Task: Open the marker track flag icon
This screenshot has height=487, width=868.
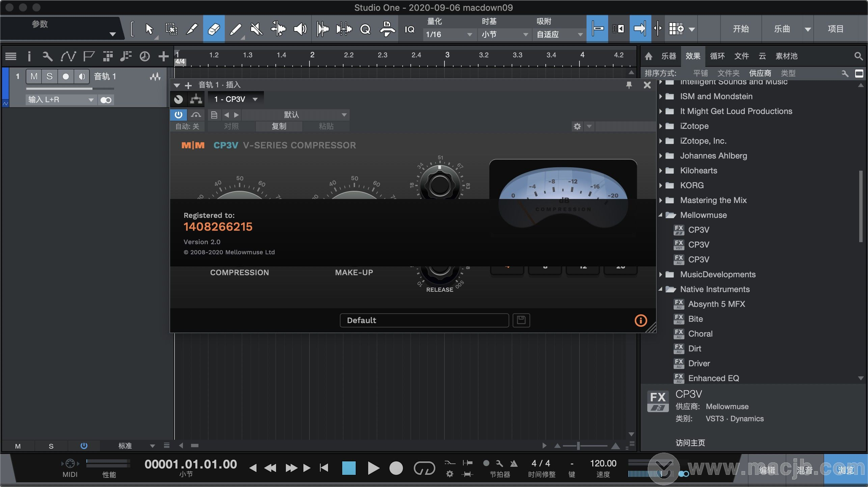Action: coord(89,56)
